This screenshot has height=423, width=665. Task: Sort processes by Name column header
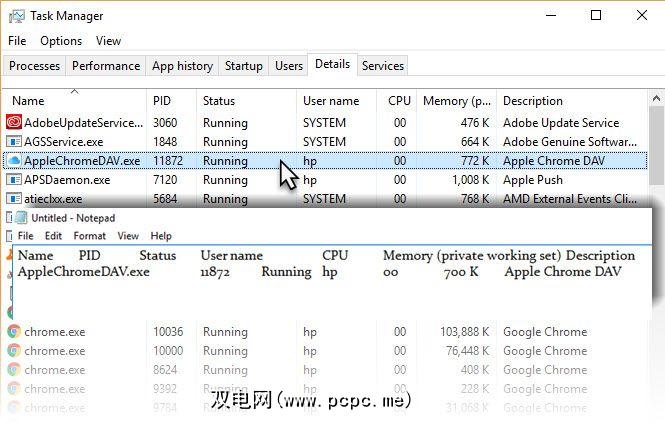coord(28,101)
